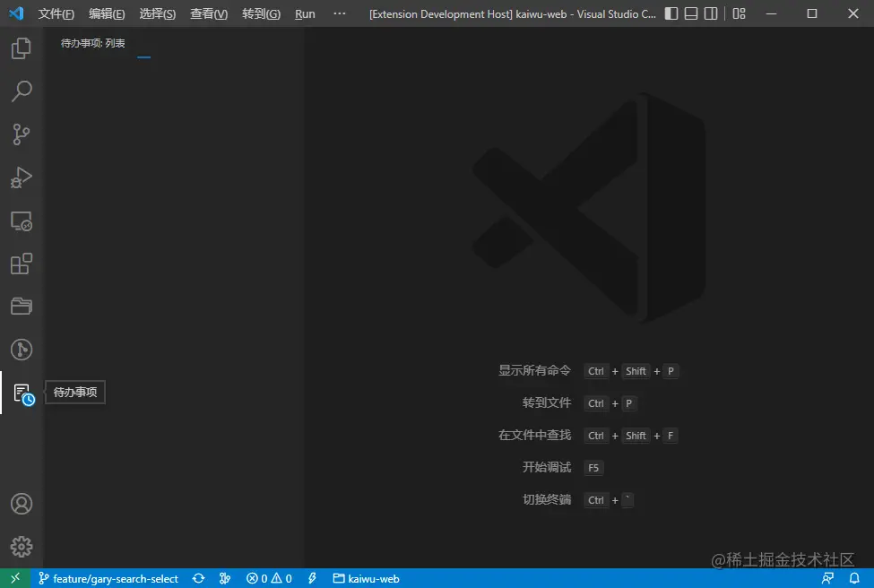This screenshot has height=588, width=874.
Task: Open Problems via errors and warnings count
Action: (x=269, y=578)
